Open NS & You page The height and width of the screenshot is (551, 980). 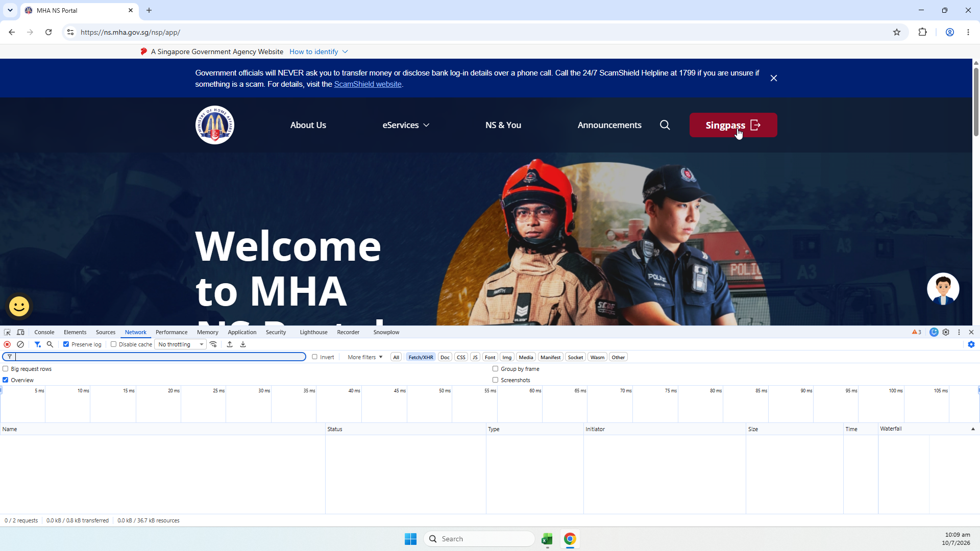point(503,125)
